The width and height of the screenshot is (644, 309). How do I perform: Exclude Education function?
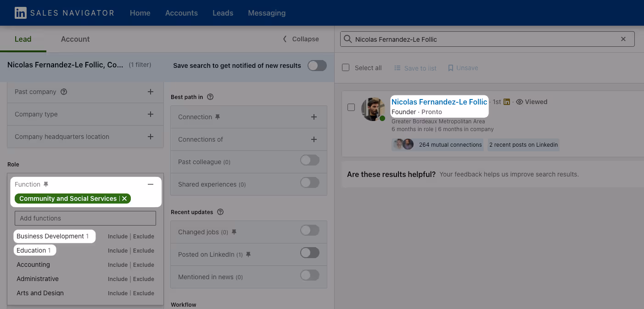pyautogui.click(x=144, y=251)
